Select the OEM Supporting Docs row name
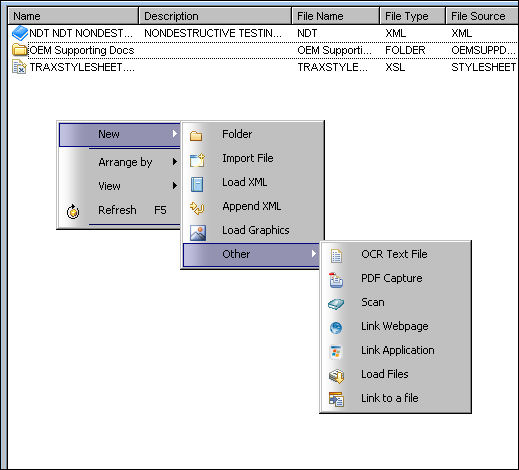 click(82, 50)
